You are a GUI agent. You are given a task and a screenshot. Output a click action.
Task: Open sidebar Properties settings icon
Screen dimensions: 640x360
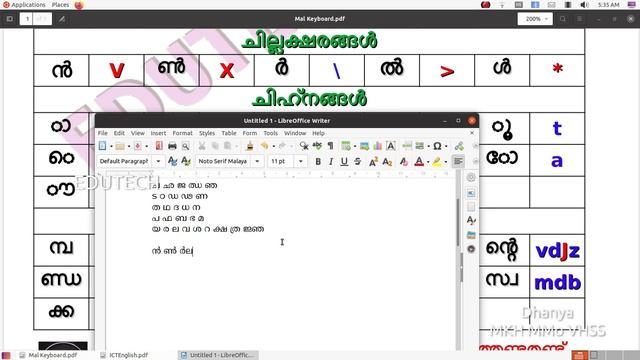click(x=471, y=177)
